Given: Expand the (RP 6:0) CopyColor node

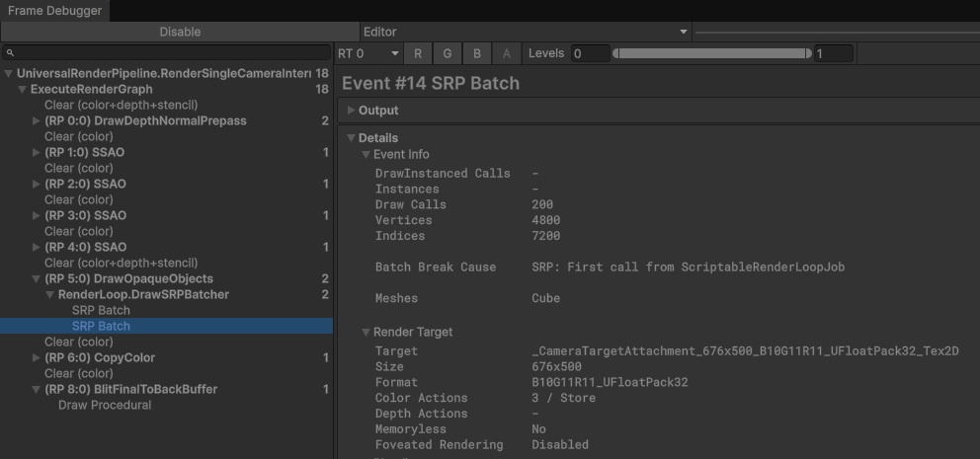Looking at the screenshot, I should (37, 358).
